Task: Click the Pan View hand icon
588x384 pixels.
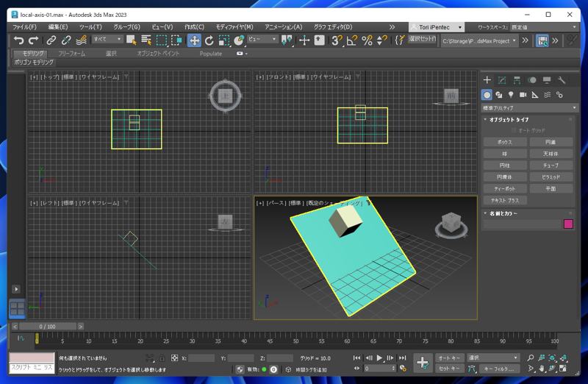Action: click(541, 369)
